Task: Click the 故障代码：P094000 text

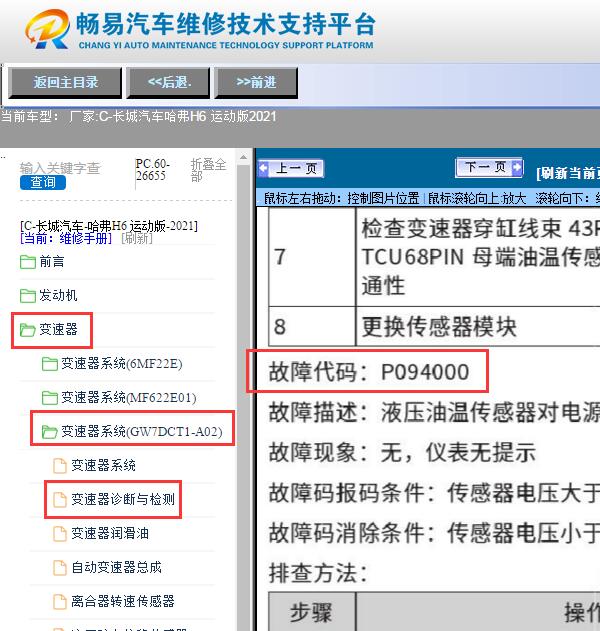Action: coord(369,372)
